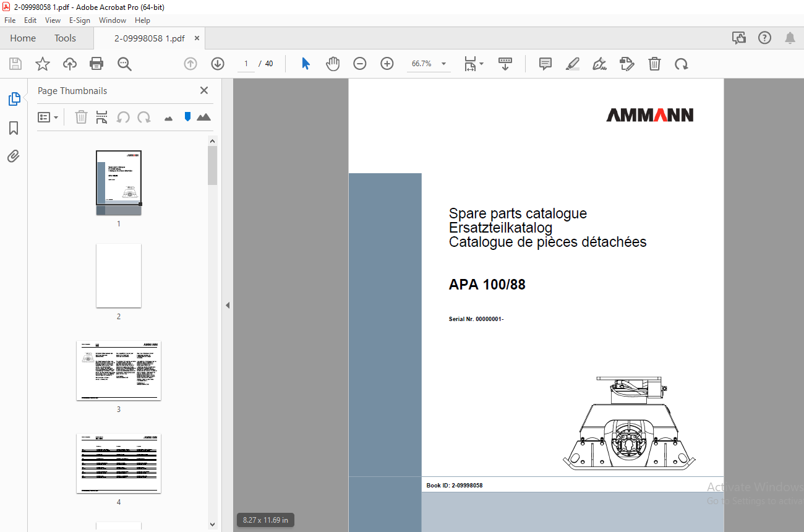Add a comment with the speech bubble tool
The width and height of the screenshot is (804, 532).
click(545, 64)
